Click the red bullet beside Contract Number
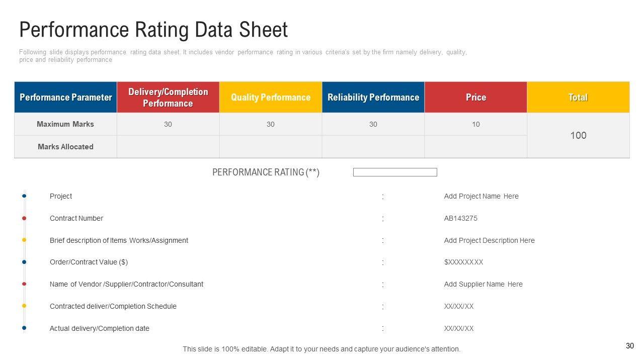This screenshot has height=362, width=644. pyautogui.click(x=24, y=218)
